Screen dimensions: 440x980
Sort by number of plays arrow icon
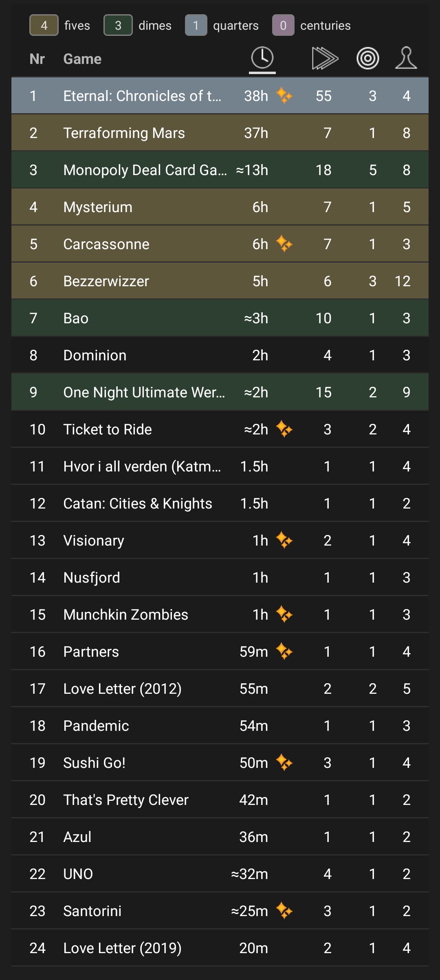pos(325,58)
